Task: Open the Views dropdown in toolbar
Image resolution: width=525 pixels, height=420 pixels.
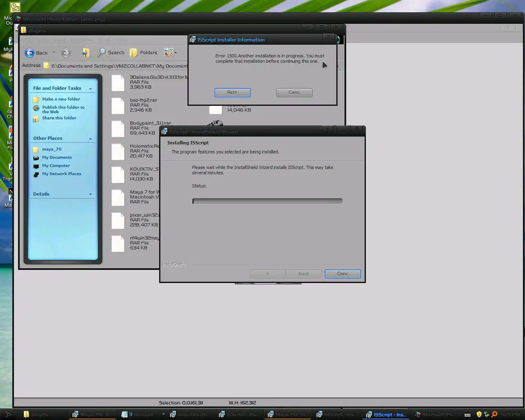Action: pos(171,52)
